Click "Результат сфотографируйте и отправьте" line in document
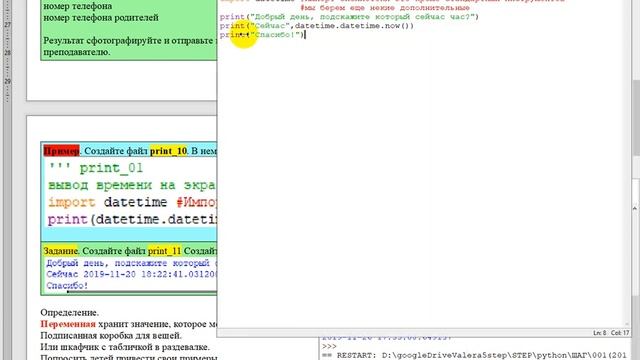The width and height of the screenshot is (640, 360). 128,40
